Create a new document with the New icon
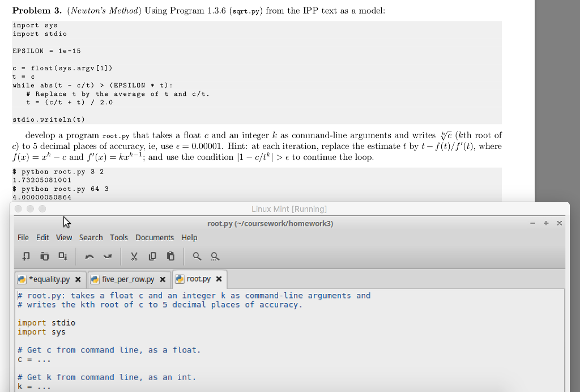Screen dimensions: 580x392 (25, 256)
